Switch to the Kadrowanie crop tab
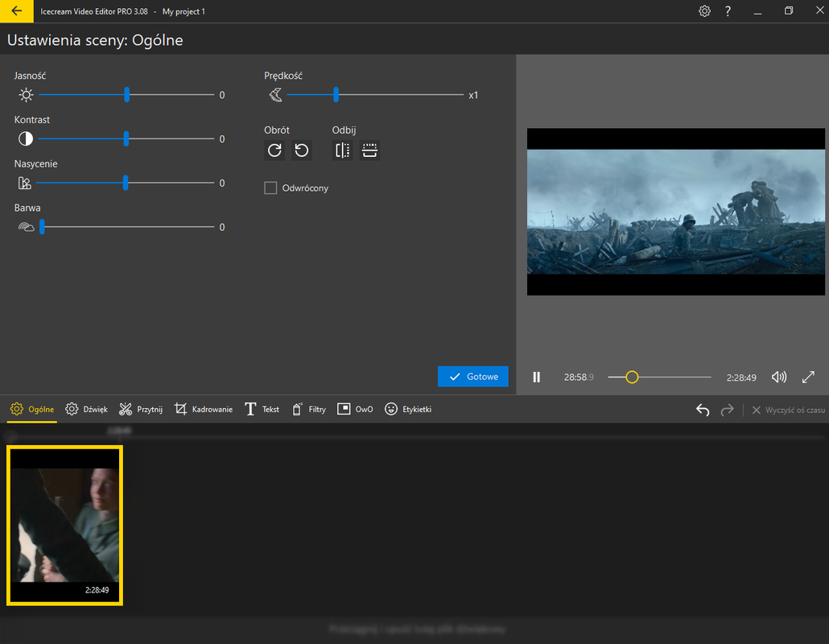Image resolution: width=829 pixels, height=644 pixels. coord(204,409)
